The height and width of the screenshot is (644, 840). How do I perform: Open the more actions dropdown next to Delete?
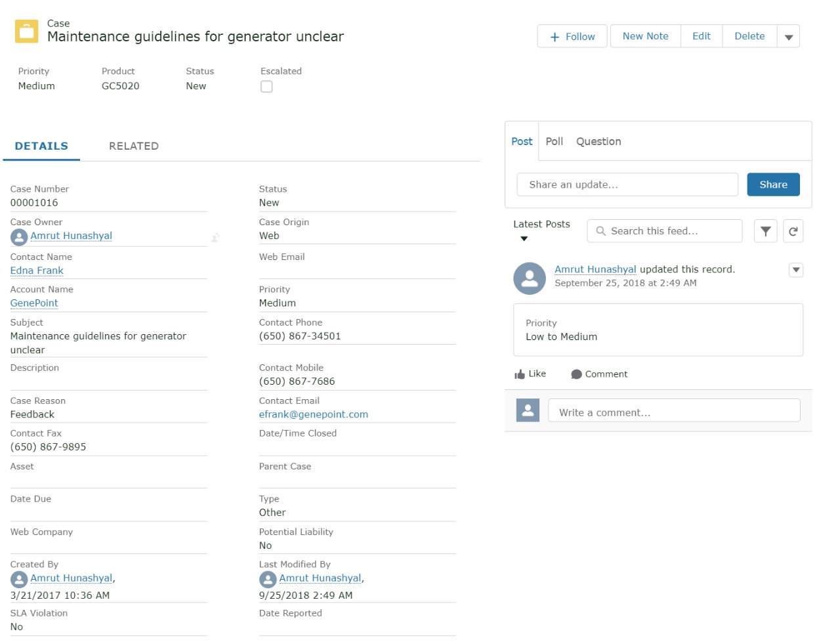click(788, 37)
